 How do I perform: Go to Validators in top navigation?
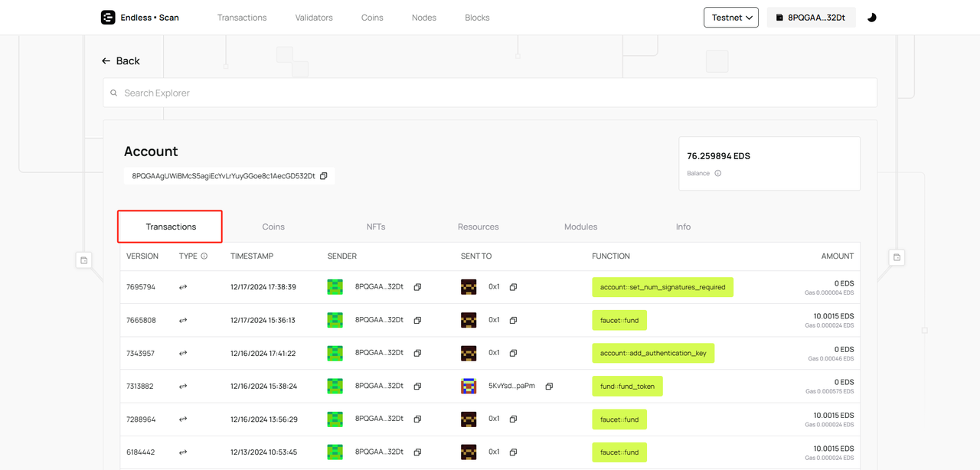tap(314, 18)
